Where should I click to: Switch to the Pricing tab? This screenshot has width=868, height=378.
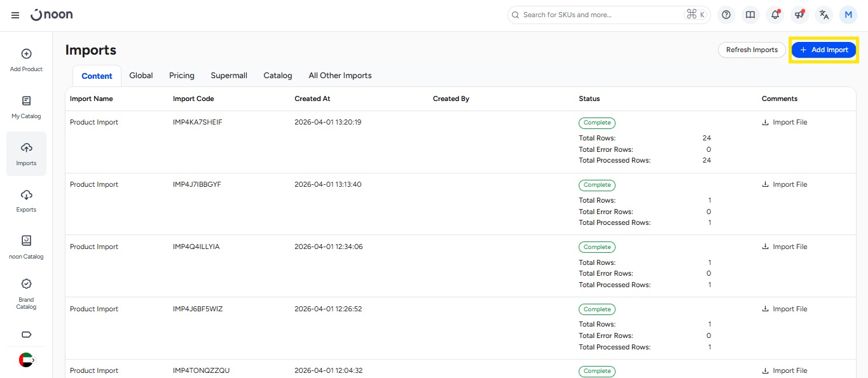tap(182, 76)
